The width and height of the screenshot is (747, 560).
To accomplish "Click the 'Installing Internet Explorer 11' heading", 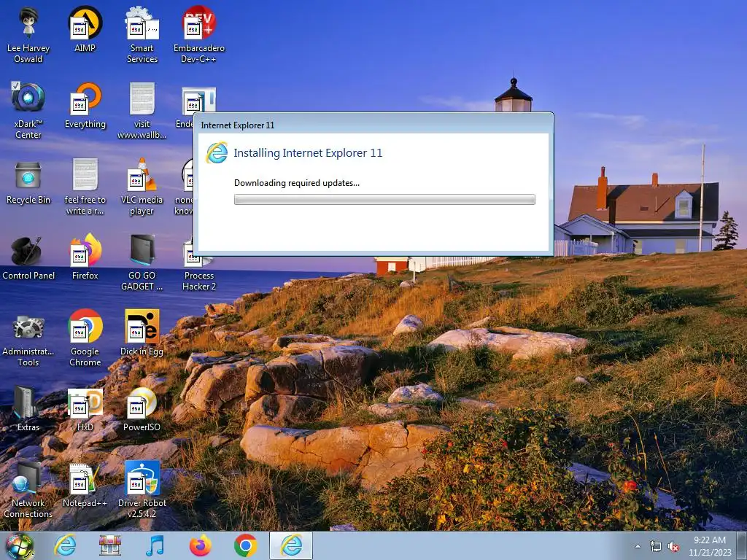I will (308, 153).
